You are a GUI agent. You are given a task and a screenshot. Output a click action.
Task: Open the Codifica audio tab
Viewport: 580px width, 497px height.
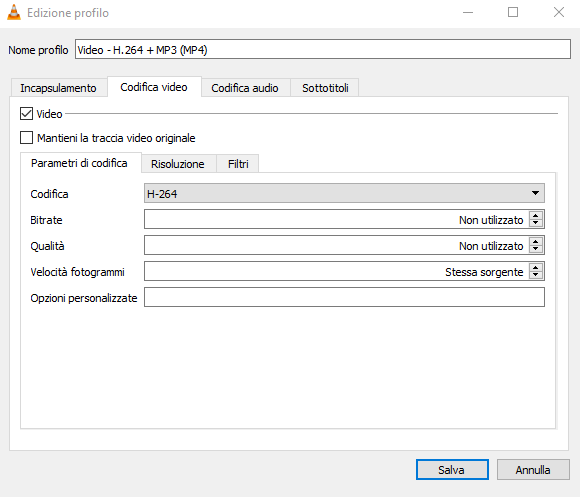coord(245,88)
